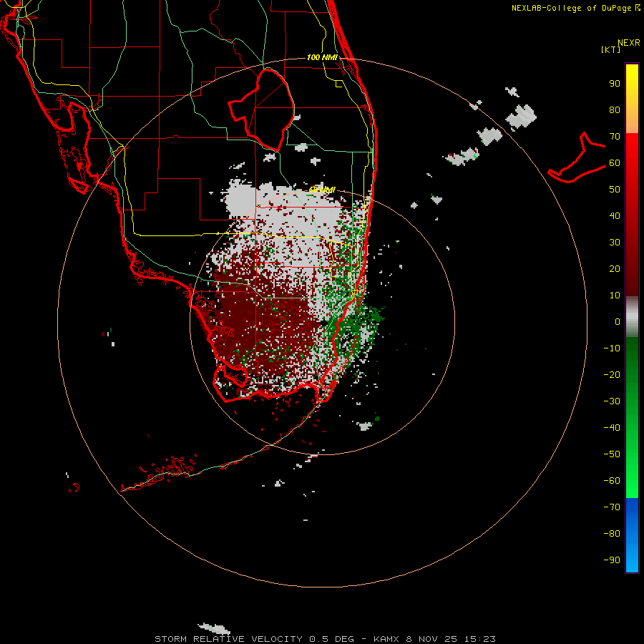Screen dimensions: 644x644
Task: Click the 50 NMI range ring label
Action: point(322,190)
